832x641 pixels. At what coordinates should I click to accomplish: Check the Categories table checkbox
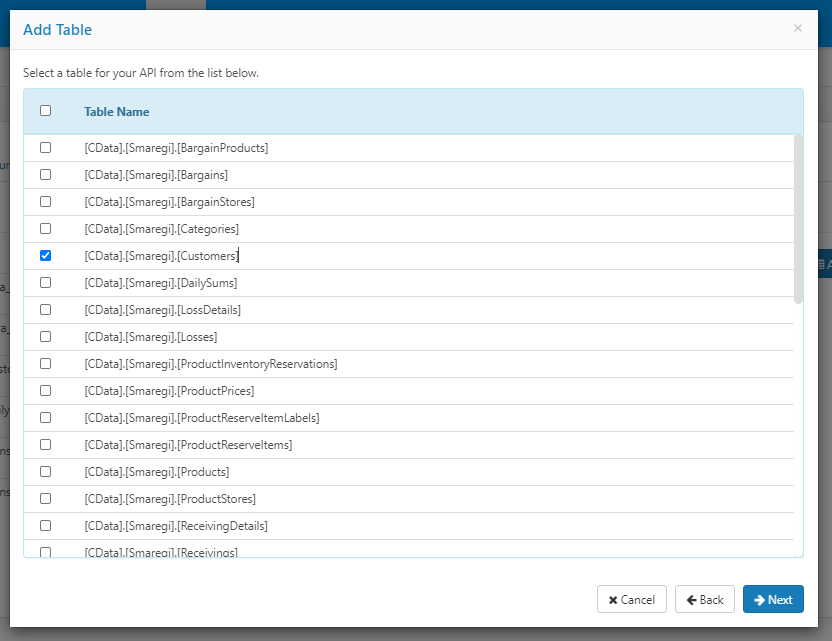click(46, 229)
